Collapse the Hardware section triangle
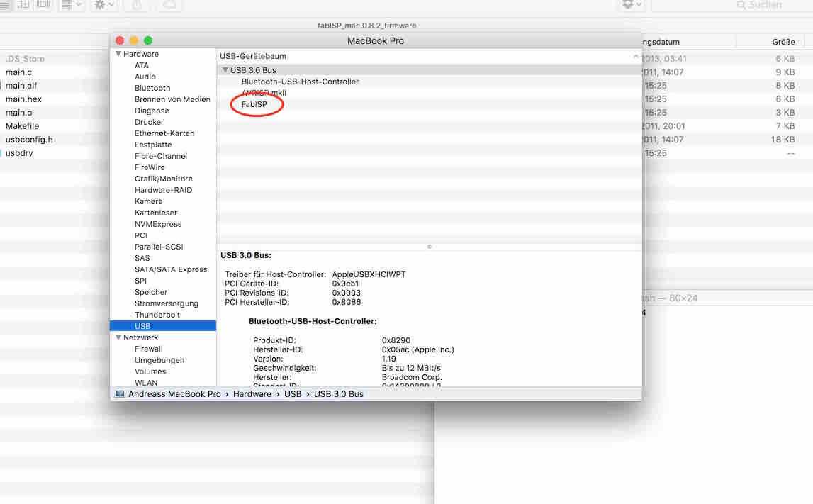Viewport: 813px width, 504px height. point(118,54)
